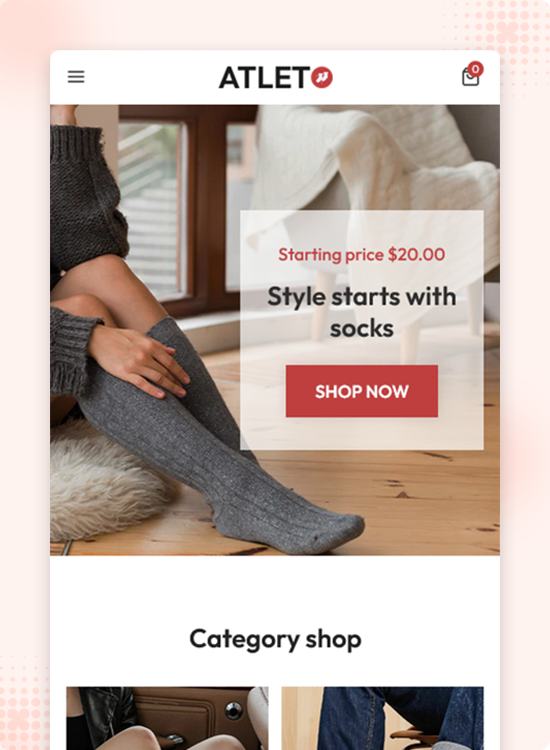Image resolution: width=550 pixels, height=750 pixels.
Task: Click the 'Category shop' heading
Action: tap(275, 639)
